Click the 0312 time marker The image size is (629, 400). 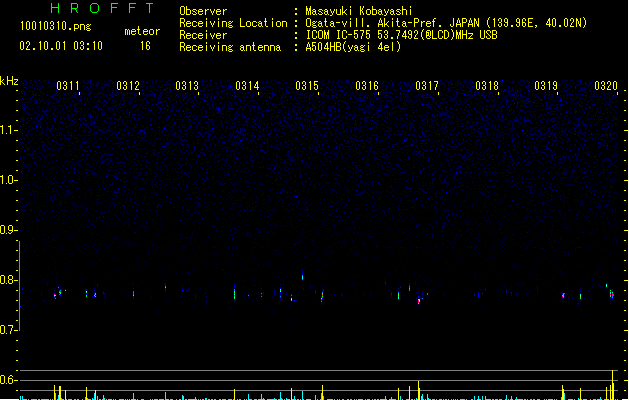coord(128,86)
